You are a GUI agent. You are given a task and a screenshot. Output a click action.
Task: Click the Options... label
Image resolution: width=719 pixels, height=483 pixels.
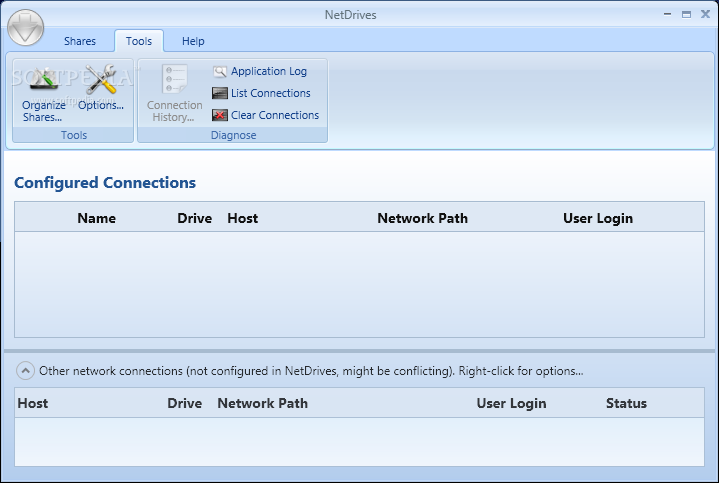(x=101, y=105)
